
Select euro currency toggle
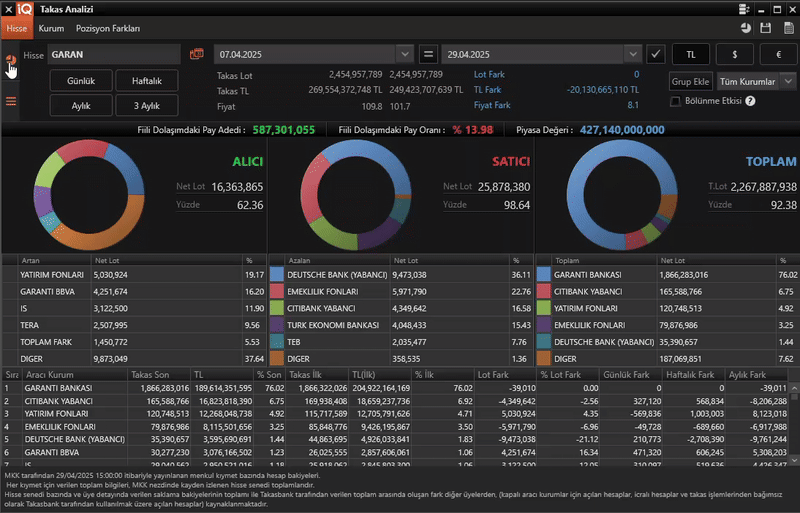click(779, 54)
